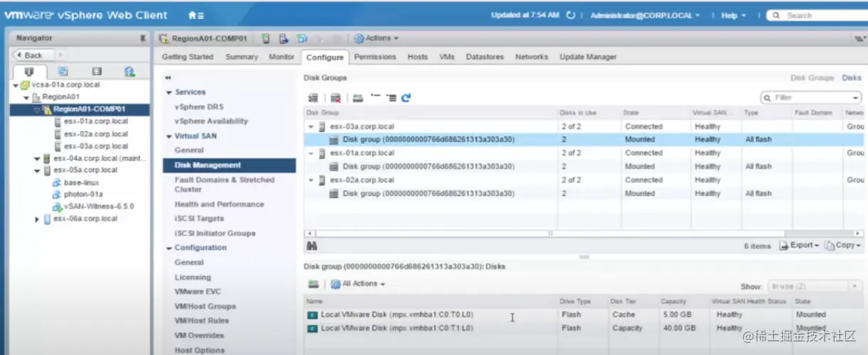Refresh the Disk Groups list
The width and height of the screenshot is (868, 355).
tap(406, 98)
